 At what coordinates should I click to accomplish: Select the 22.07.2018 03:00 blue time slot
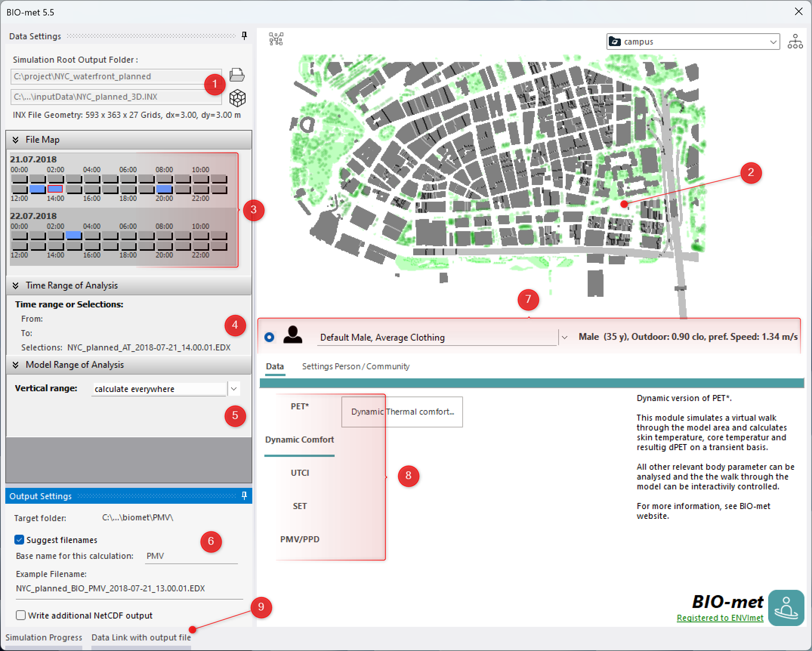(x=74, y=235)
